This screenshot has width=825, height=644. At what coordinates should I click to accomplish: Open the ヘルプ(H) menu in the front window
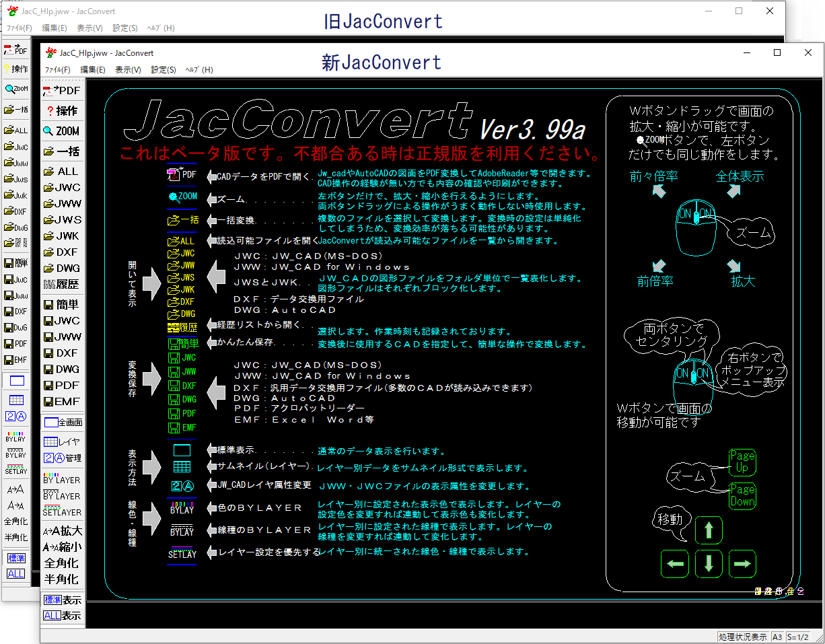click(199, 70)
